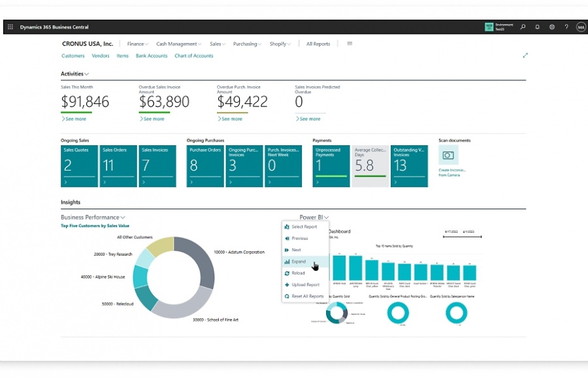The image size is (588, 378).
Task: Open the notifications bell icon
Action: click(537, 27)
